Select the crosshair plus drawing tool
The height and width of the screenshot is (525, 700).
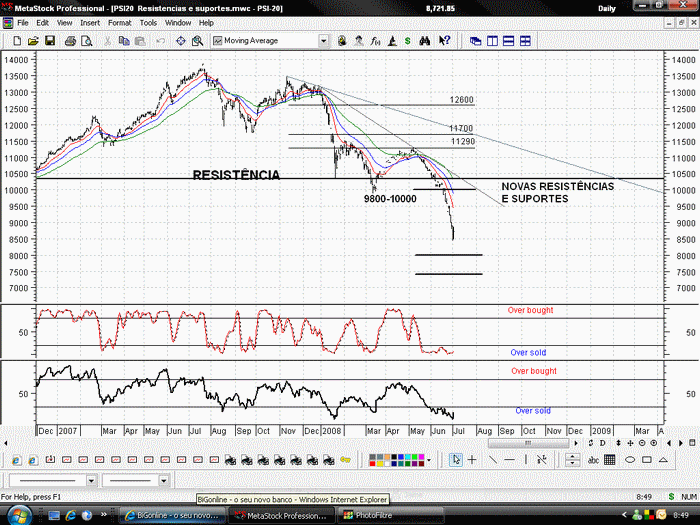click(472, 459)
